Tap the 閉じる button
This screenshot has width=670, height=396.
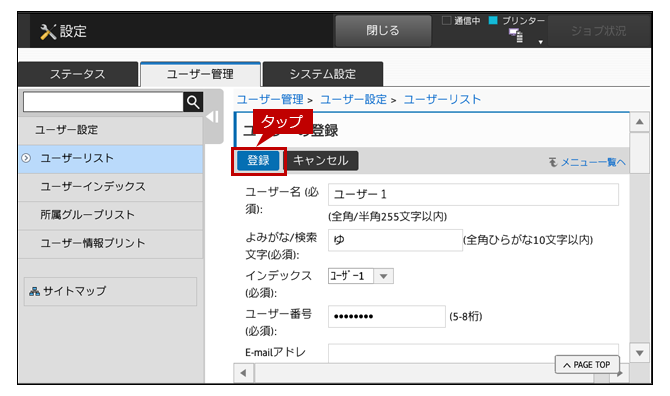tap(383, 31)
